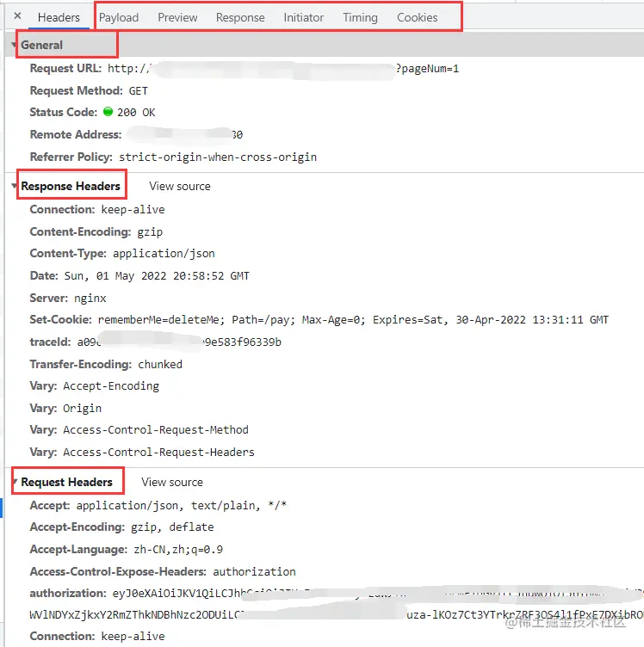Select request Connection keep-alive value
Image resolution: width=644 pixels, height=647 pixels.
(x=133, y=637)
